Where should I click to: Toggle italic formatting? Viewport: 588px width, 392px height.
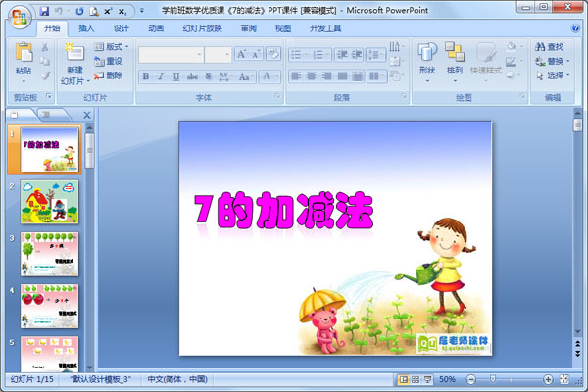[161, 76]
